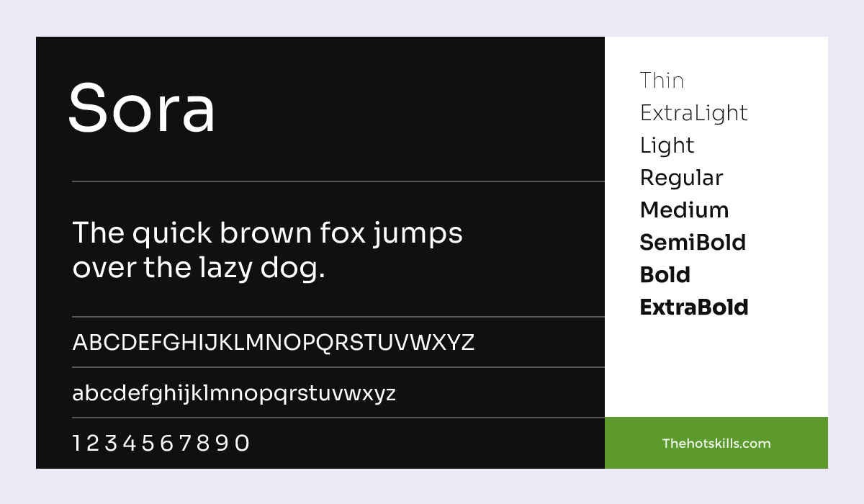Screen dimensions: 864x504
Task: Click the large Sora font title
Action: click(142, 109)
